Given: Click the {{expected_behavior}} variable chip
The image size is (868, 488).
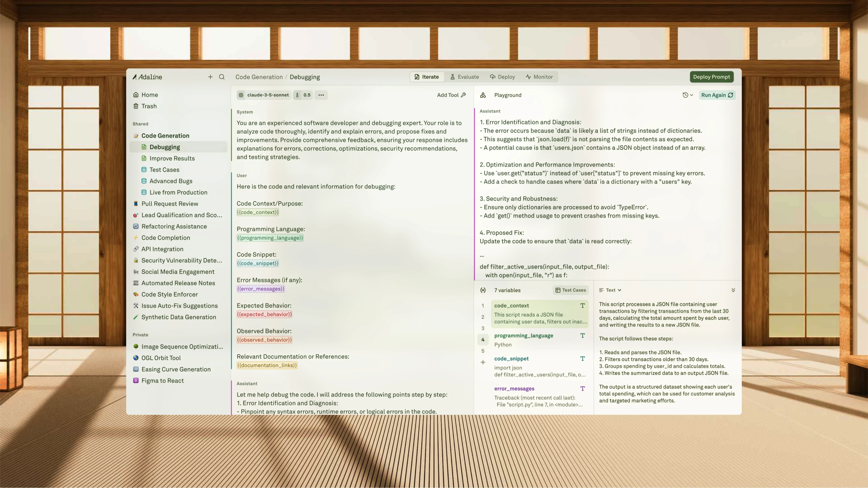Looking at the screenshot, I should 264,314.
